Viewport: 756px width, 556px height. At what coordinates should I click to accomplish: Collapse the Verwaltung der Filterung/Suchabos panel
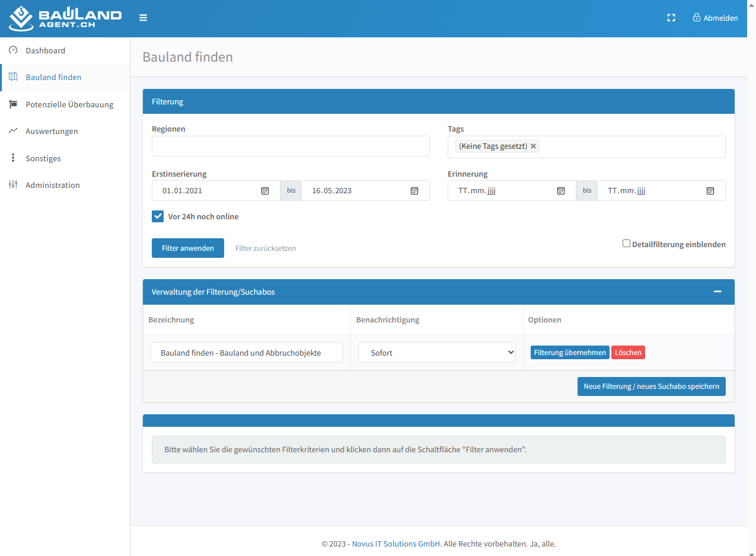pyautogui.click(x=717, y=292)
